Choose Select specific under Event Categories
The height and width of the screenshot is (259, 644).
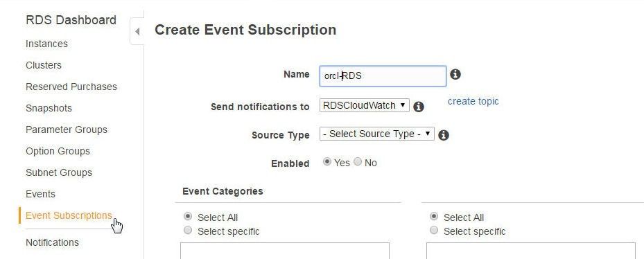coord(188,231)
